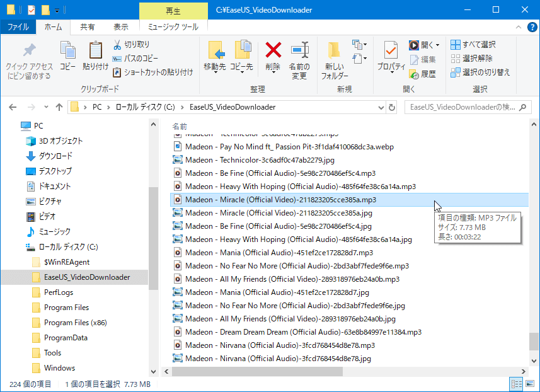Click the 貼り付け paste icon

(95, 50)
